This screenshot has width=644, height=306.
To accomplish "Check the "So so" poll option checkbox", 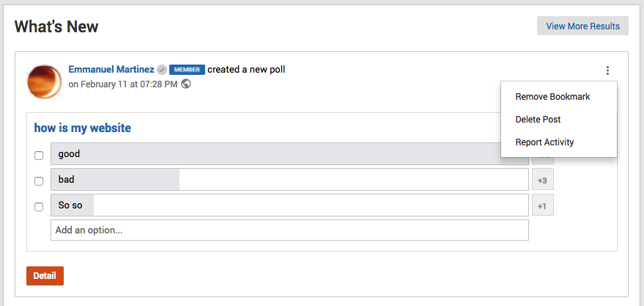I will click(39, 207).
